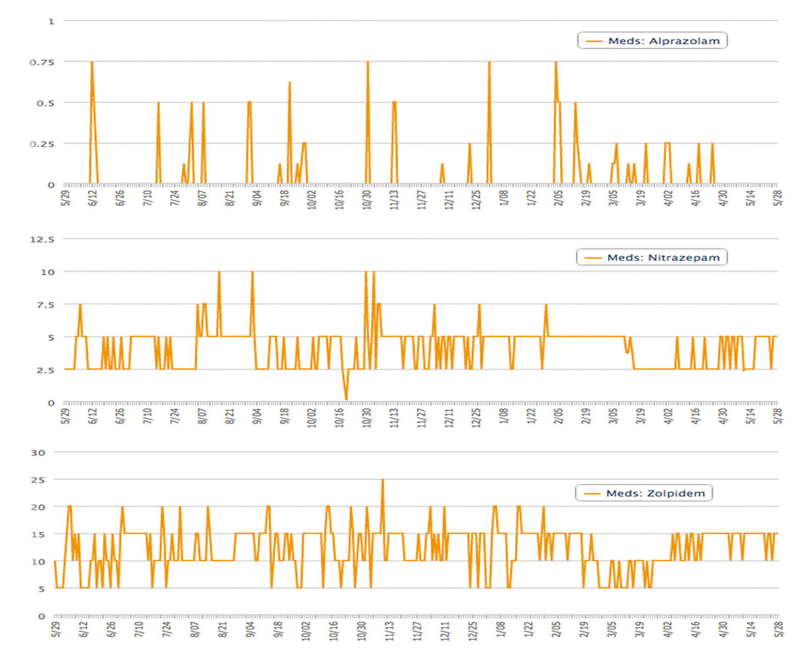The width and height of the screenshot is (812, 661).
Task: Click the 0.25 y-axis label on Alprazolam chart
Action: 42,144
